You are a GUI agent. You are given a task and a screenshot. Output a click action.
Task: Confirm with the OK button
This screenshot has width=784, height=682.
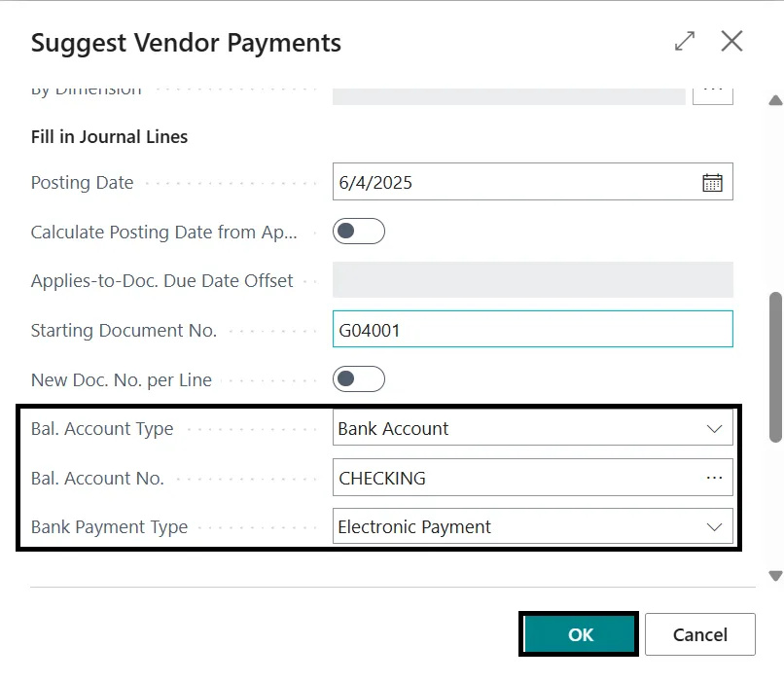click(580, 634)
